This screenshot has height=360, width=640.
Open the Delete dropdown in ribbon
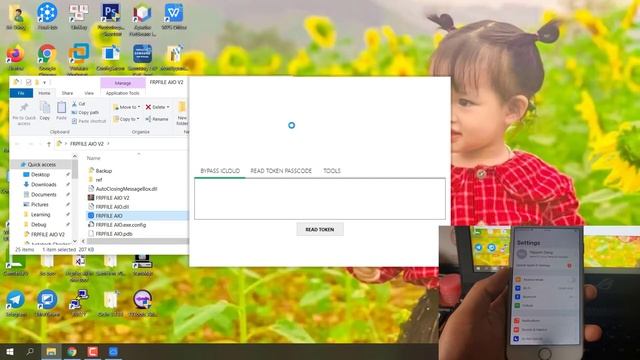(158, 107)
